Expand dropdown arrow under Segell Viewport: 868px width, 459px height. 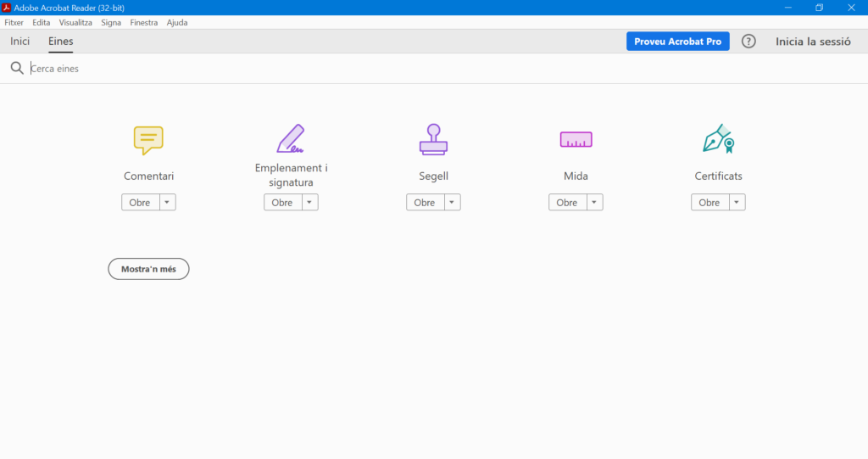point(453,203)
